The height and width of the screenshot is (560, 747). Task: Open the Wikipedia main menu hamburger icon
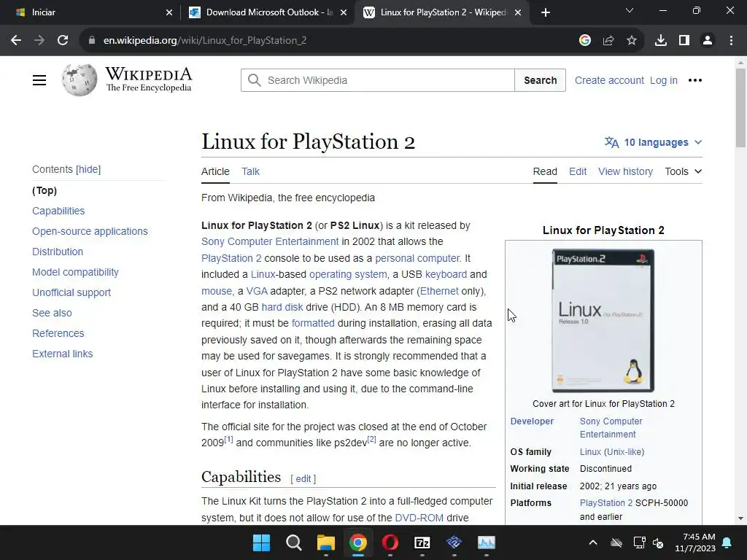[x=39, y=80]
